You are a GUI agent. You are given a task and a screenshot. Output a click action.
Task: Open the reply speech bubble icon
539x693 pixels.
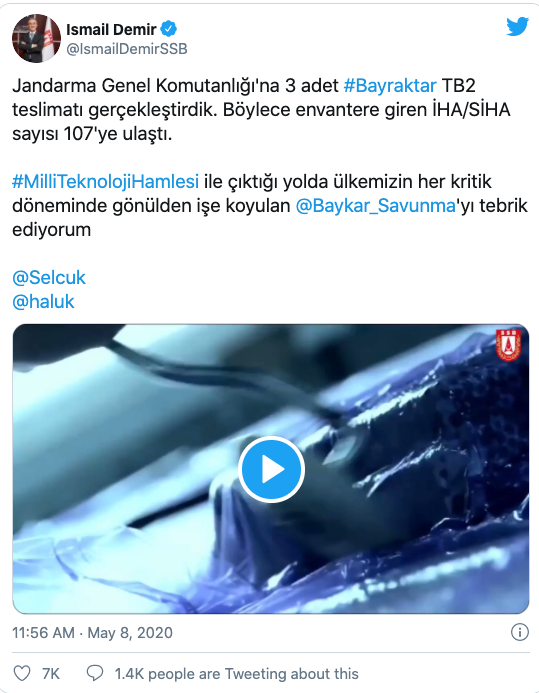[x=95, y=673]
